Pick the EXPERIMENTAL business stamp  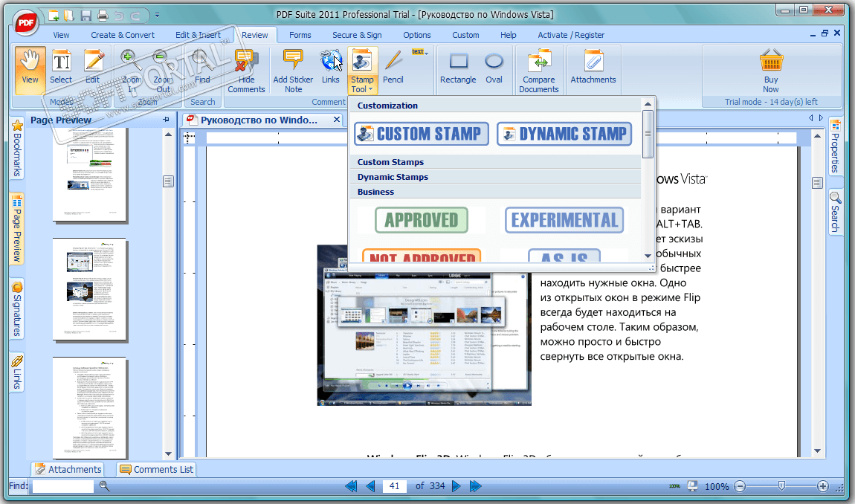pyautogui.click(x=564, y=220)
